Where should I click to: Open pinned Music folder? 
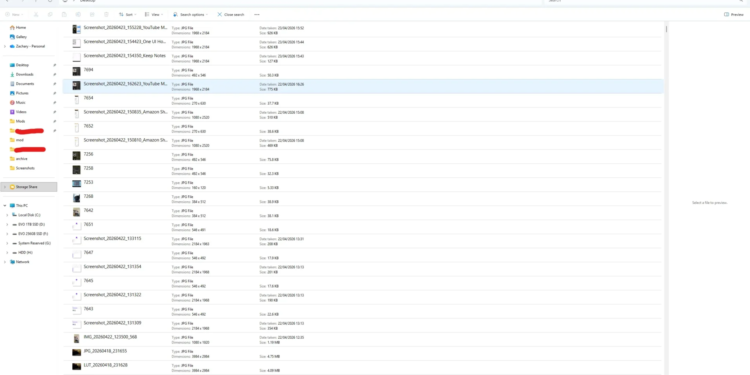coord(18,102)
